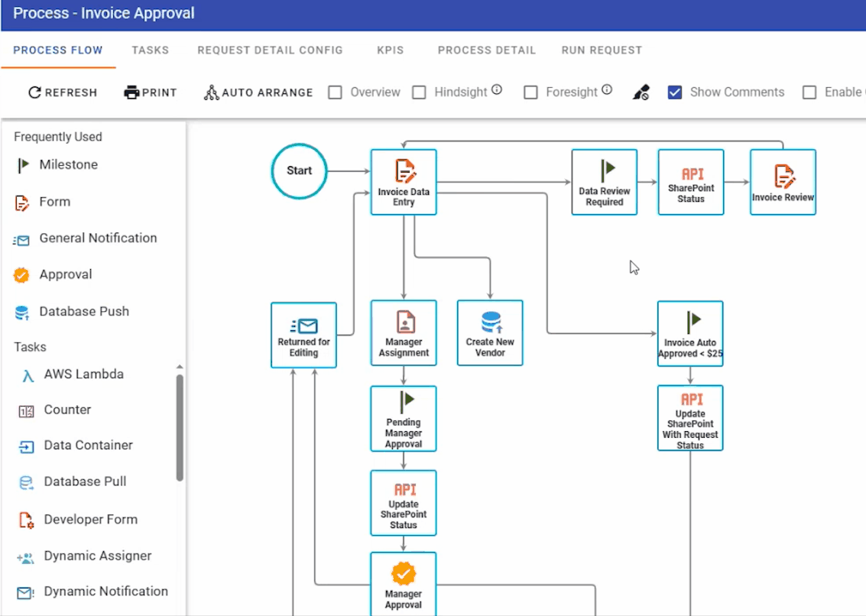Image resolution: width=866 pixels, height=616 pixels.
Task: Select the AWS Lambda task icon
Action: [28, 375]
